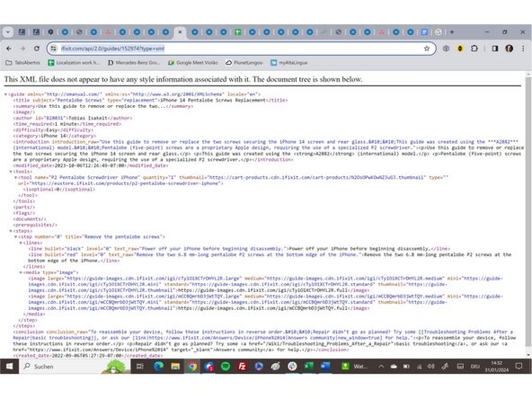Open the TabsAbertos bookmarks folder
The width and height of the screenshot is (532, 399).
pos(23,63)
